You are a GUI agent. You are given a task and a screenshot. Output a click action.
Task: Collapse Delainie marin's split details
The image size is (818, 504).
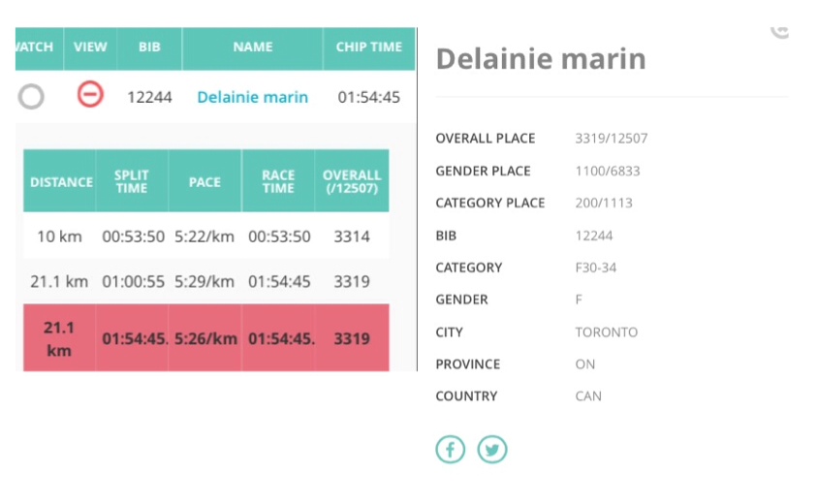(x=90, y=95)
